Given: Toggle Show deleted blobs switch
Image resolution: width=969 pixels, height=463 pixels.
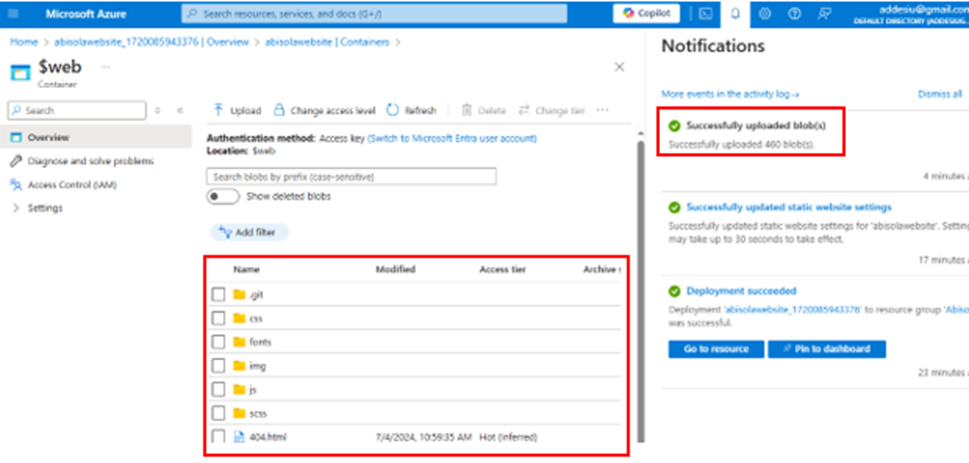Looking at the screenshot, I should [222, 197].
